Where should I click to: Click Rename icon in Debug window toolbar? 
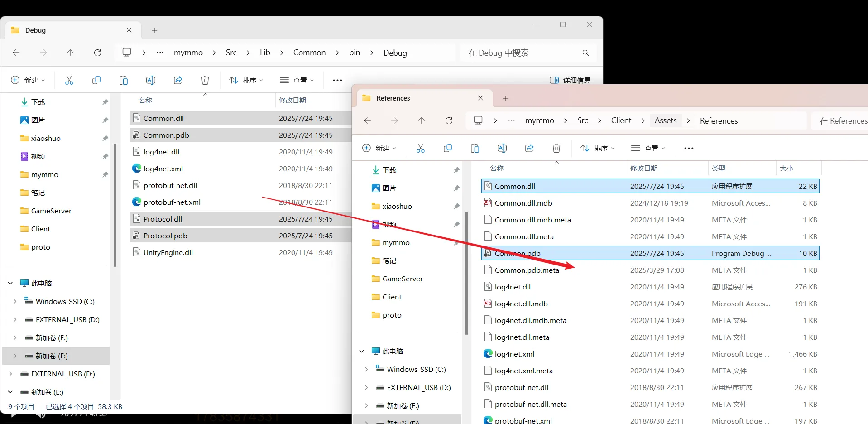pyautogui.click(x=151, y=80)
